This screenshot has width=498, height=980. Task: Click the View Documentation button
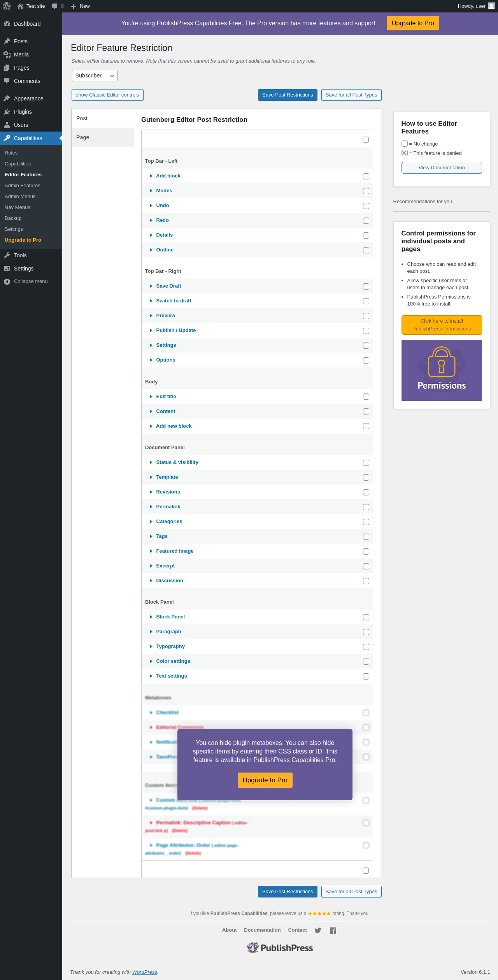click(442, 168)
